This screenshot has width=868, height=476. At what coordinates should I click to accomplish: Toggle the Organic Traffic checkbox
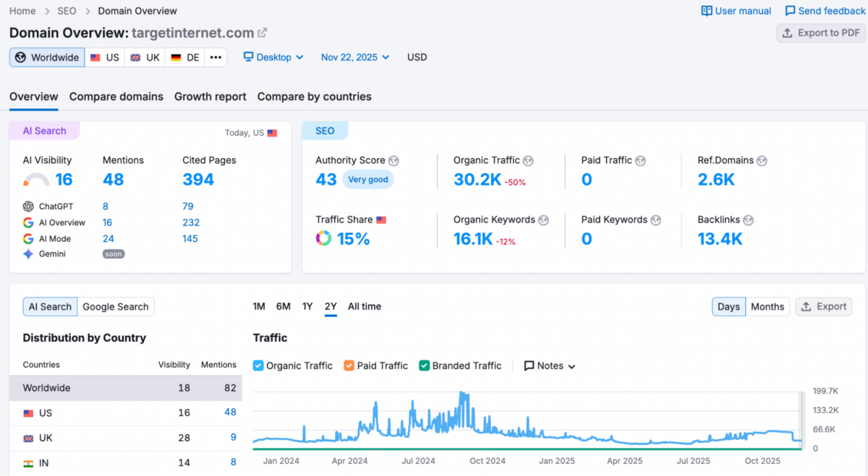click(x=258, y=365)
